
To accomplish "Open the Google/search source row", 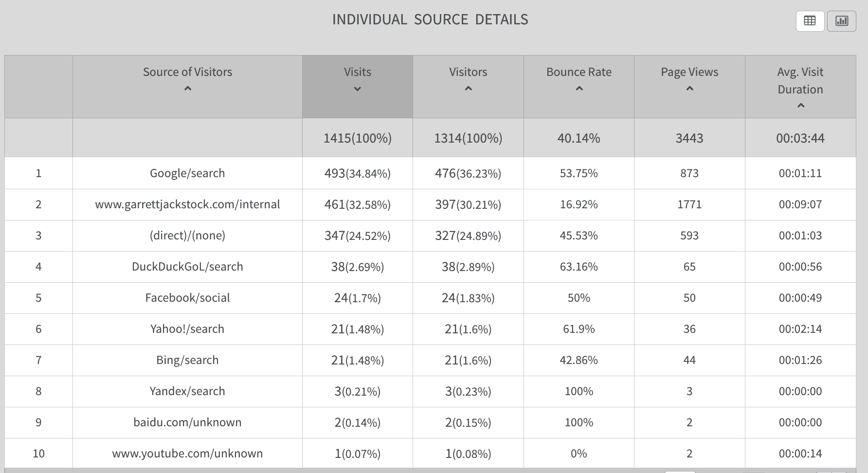I will pyautogui.click(x=187, y=173).
